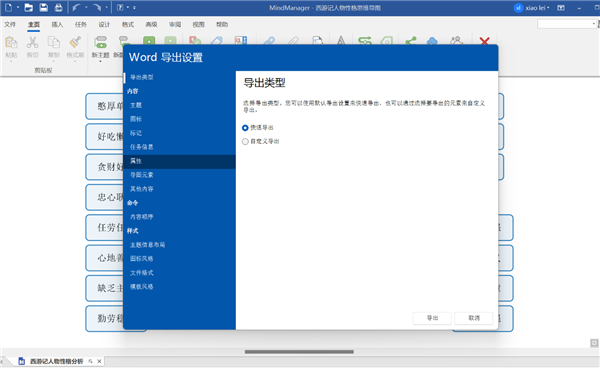This screenshot has width=600, height=368.
Task: Click the 格式刷 format painter icon
Action: (x=75, y=42)
